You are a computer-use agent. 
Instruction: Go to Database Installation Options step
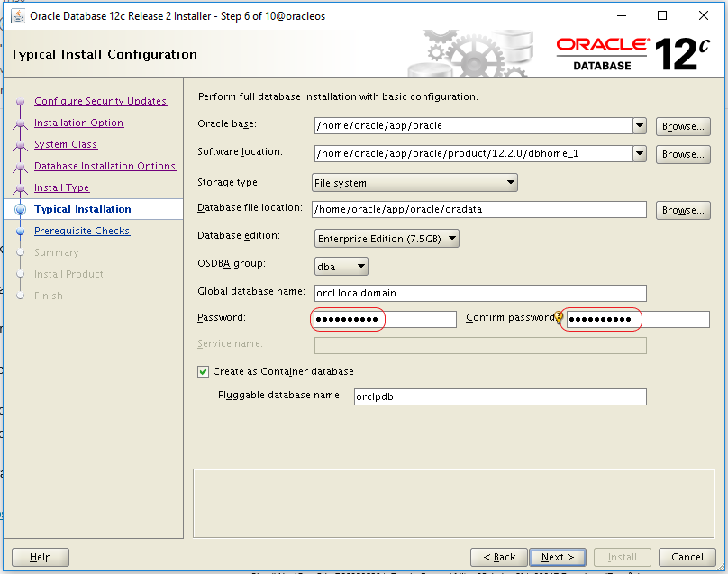click(105, 166)
